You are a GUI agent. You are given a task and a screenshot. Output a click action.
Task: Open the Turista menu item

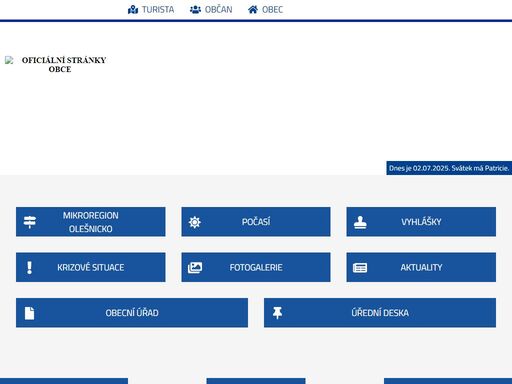[151, 10]
